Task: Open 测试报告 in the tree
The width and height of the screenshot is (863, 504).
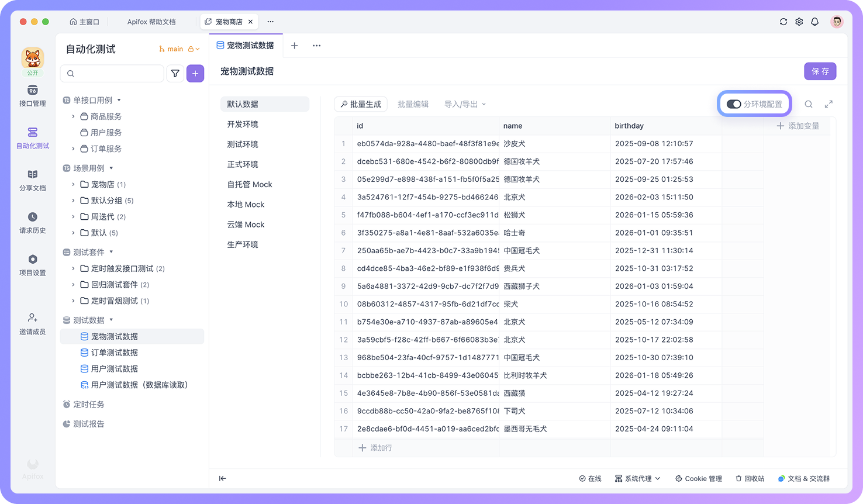Action: click(x=84, y=424)
